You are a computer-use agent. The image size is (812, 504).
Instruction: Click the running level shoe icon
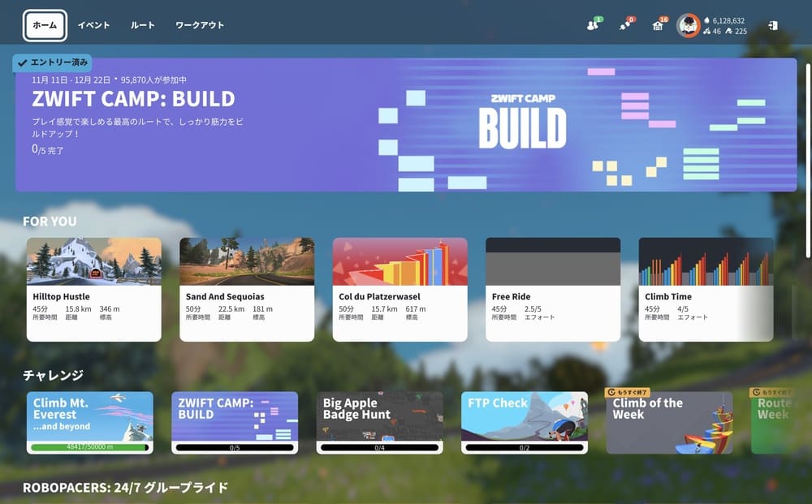click(728, 32)
